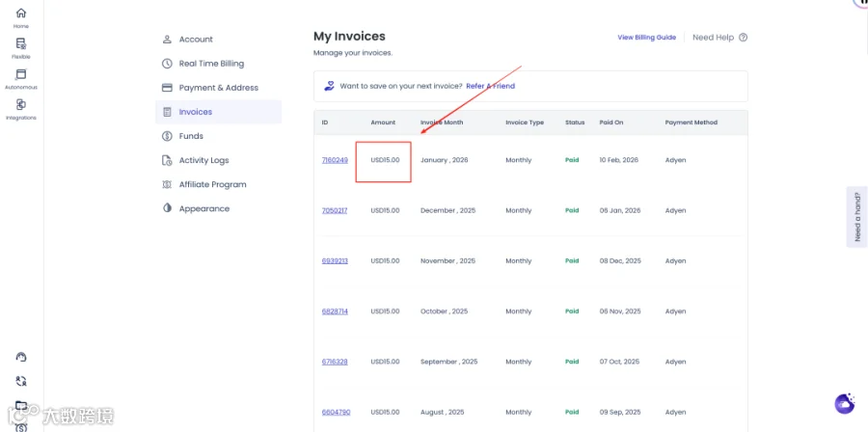Open the Flexible servers icon
This screenshot has height=432, width=868.
(21, 43)
